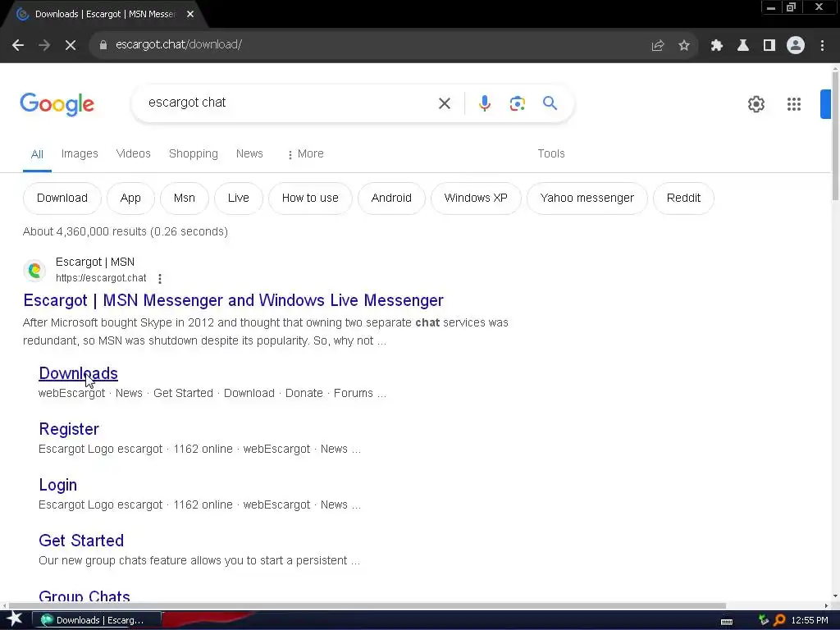The width and height of the screenshot is (840, 630).
Task: Open result options next to escargot.chat
Action: click(x=160, y=279)
